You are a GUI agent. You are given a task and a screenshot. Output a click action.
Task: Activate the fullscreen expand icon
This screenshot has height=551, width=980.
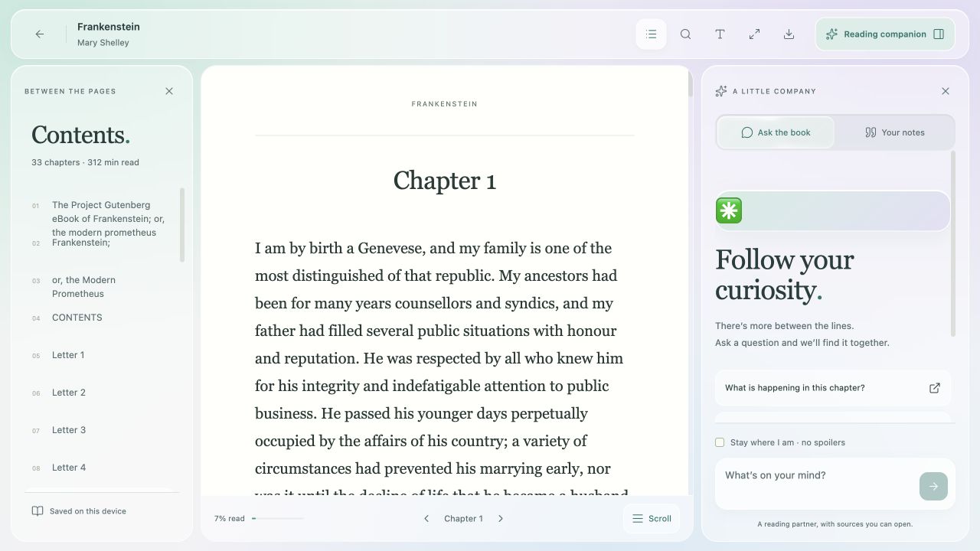click(754, 34)
